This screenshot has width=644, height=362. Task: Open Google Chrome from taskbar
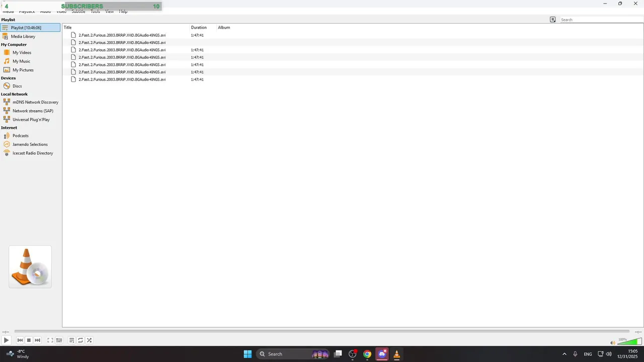tap(367, 354)
